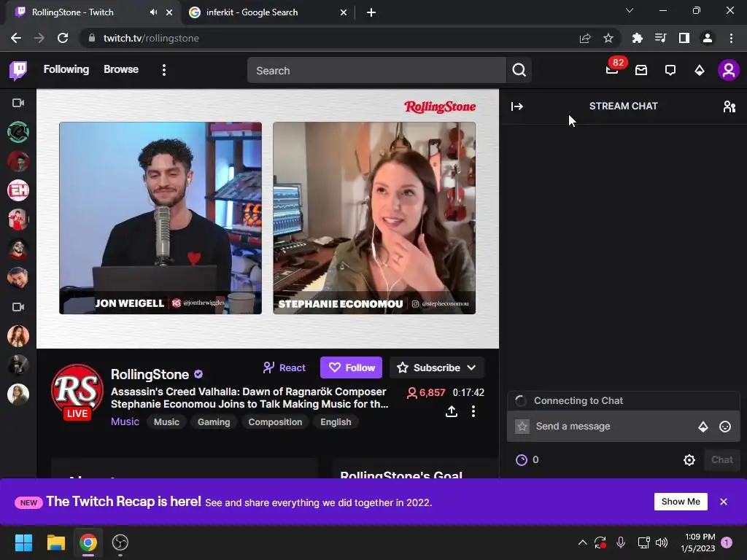
Task: Open the Chrome extensions puzzle icon
Action: point(637,38)
